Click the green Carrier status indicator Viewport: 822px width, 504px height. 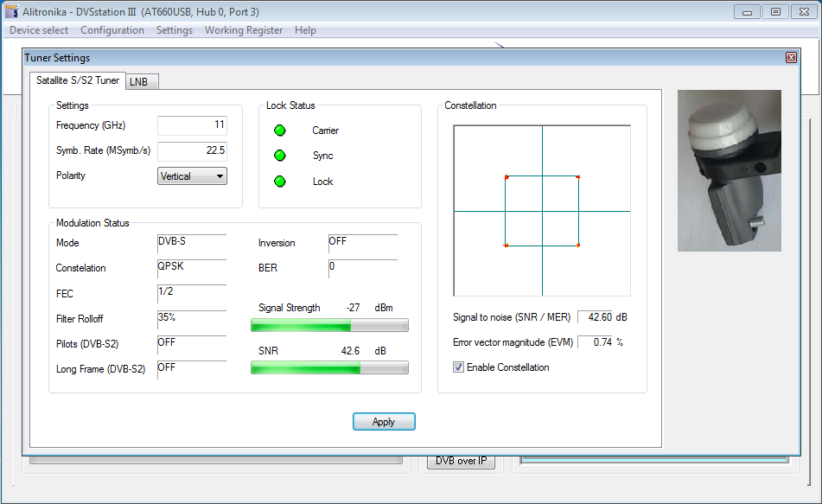click(279, 131)
